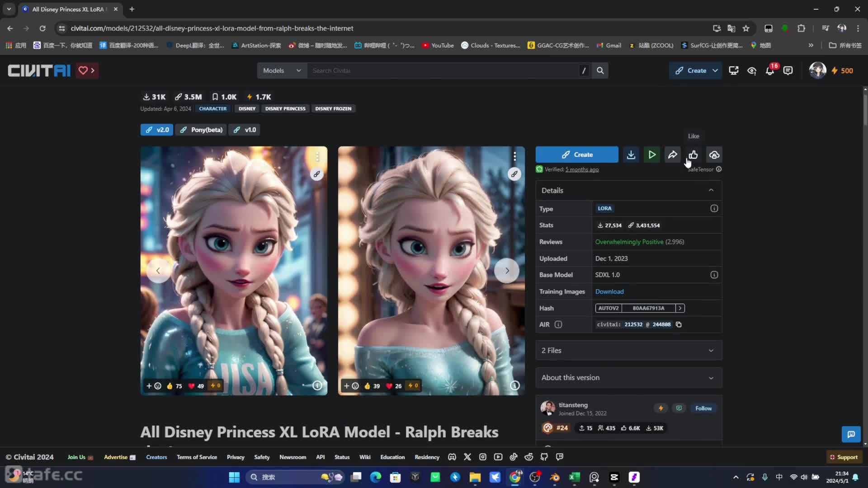Open the three-dot menu on left Elsa image
Viewport: 868px width, 488px height.
(317, 156)
